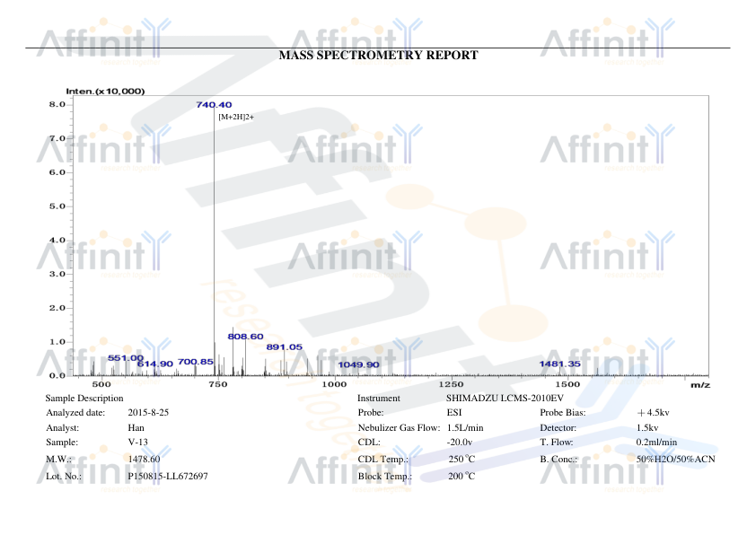The height and width of the screenshot is (535, 756).
Task: Select the sample name V-13
Action: (138, 442)
